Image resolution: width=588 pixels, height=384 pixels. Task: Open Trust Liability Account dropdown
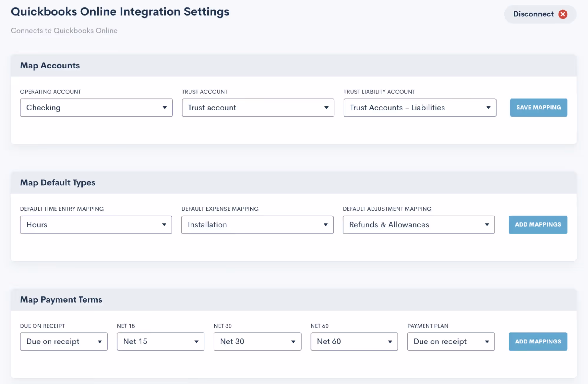(419, 108)
